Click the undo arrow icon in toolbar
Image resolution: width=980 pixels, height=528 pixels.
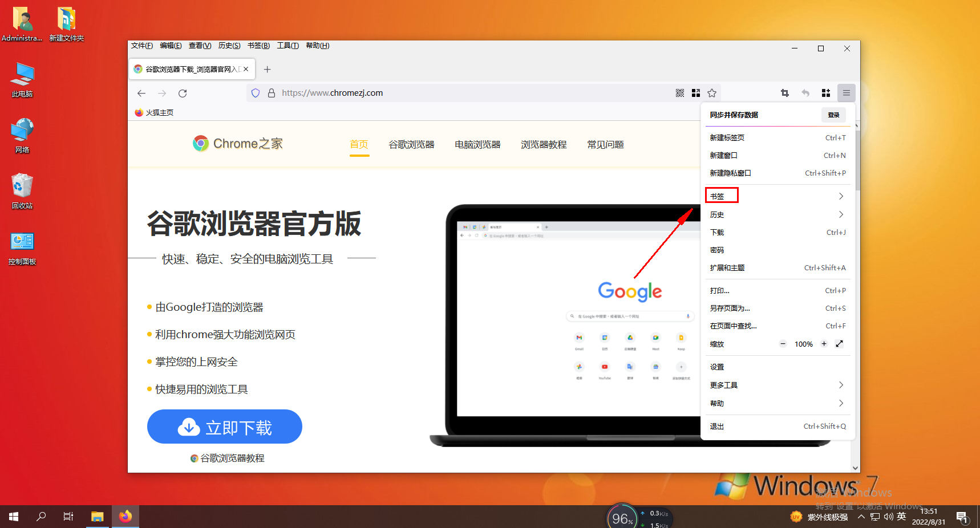coord(805,93)
